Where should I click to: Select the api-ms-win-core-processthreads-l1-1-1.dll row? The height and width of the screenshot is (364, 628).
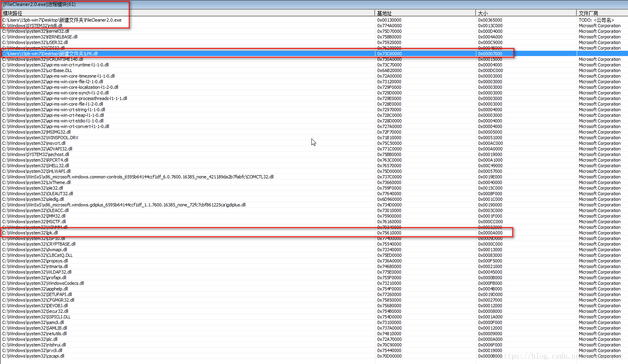[x=314, y=98]
